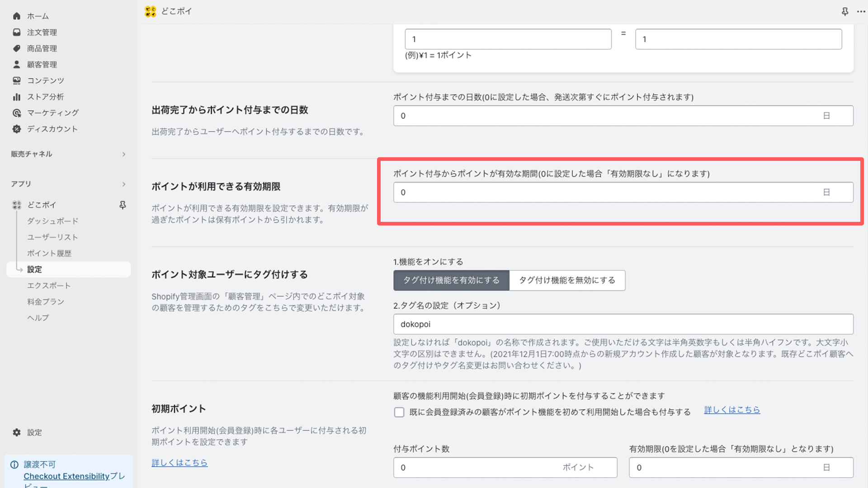Image resolution: width=868 pixels, height=488 pixels.
Task: Click the ホーム house icon in the sidebar
Action: 17,16
